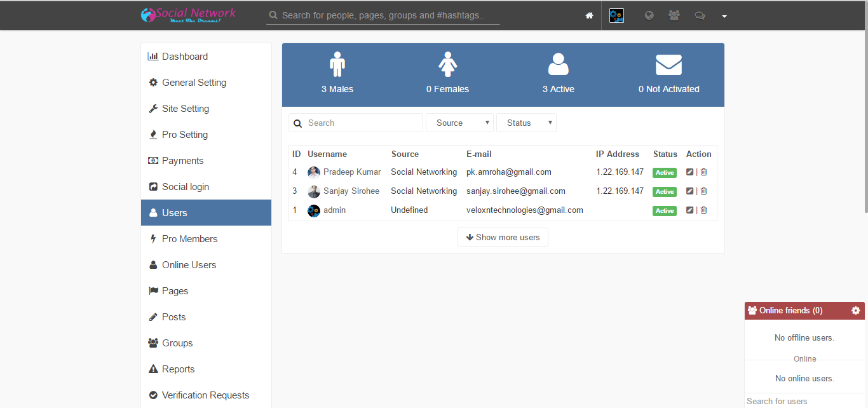The height and width of the screenshot is (408, 868).
Task: Open Pradeep Kumar's profile link
Action: (x=351, y=172)
